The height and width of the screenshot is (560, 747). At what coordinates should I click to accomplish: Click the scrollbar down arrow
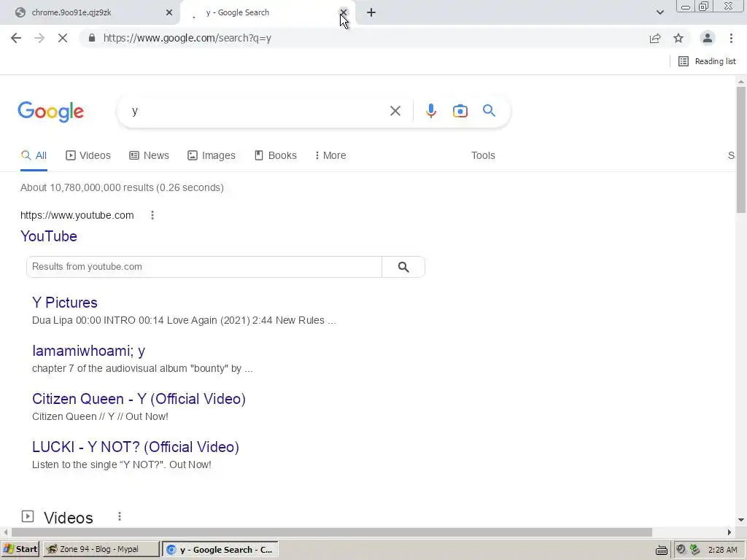pos(741,520)
